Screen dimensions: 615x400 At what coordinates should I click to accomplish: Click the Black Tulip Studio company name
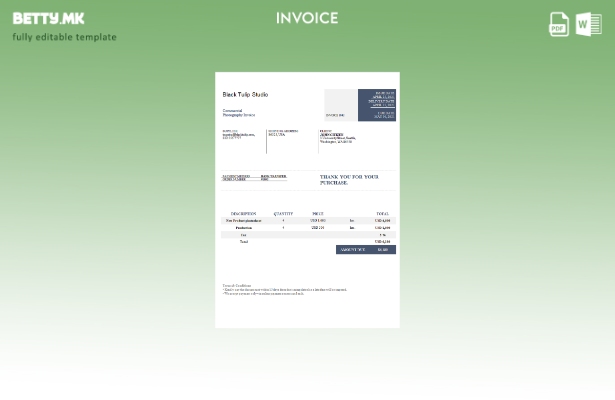[245, 95]
